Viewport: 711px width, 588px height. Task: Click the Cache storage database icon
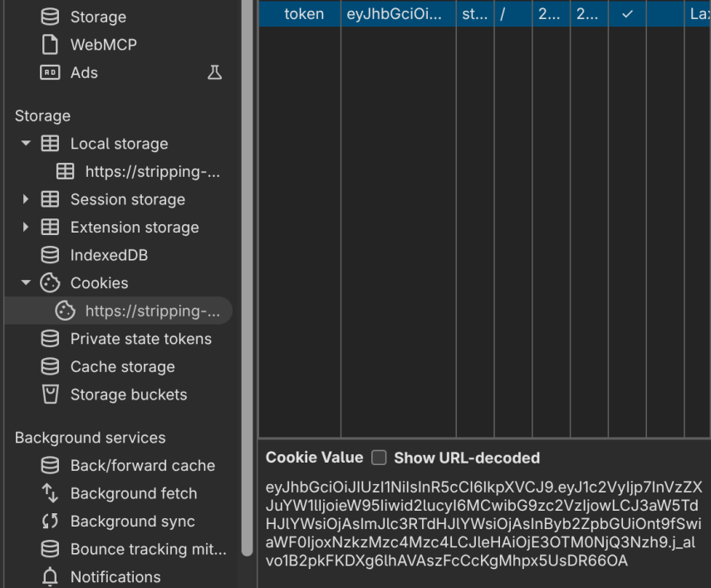pyautogui.click(x=50, y=367)
